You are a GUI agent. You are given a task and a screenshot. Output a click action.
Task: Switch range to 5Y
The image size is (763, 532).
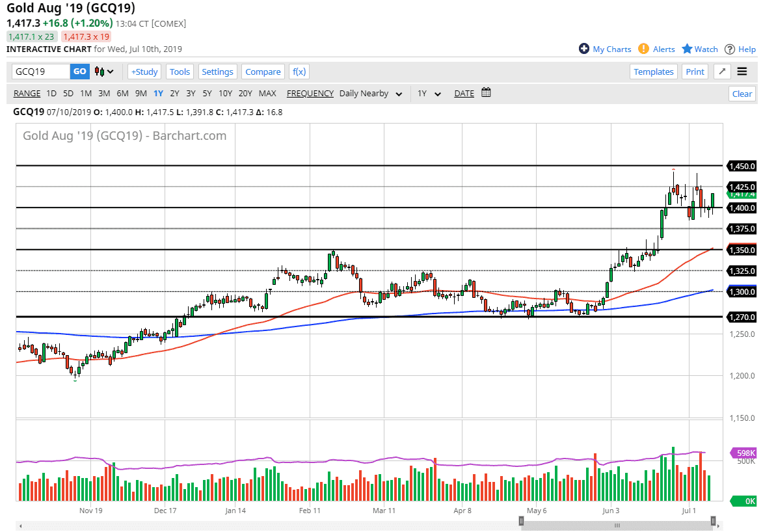207,93
